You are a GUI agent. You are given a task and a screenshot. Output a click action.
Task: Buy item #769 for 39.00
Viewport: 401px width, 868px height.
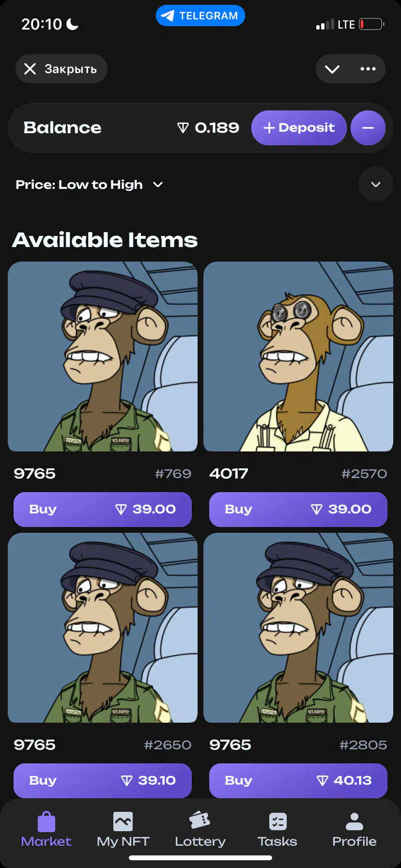pyautogui.click(x=103, y=509)
